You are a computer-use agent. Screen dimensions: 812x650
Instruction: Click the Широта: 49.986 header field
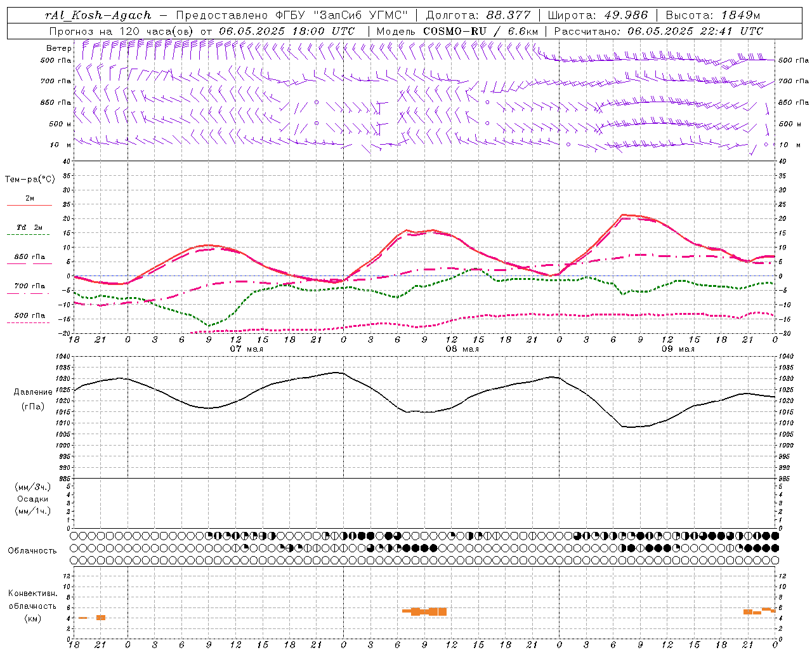pyautogui.click(x=598, y=15)
